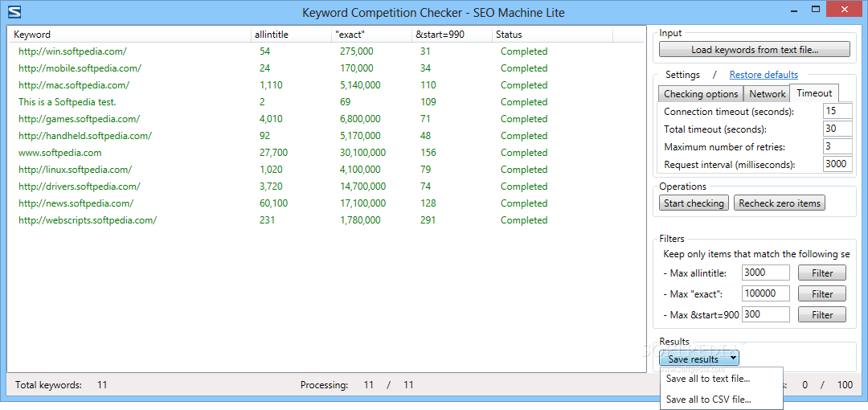Open the Network settings tab

click(x=767, y=93)
